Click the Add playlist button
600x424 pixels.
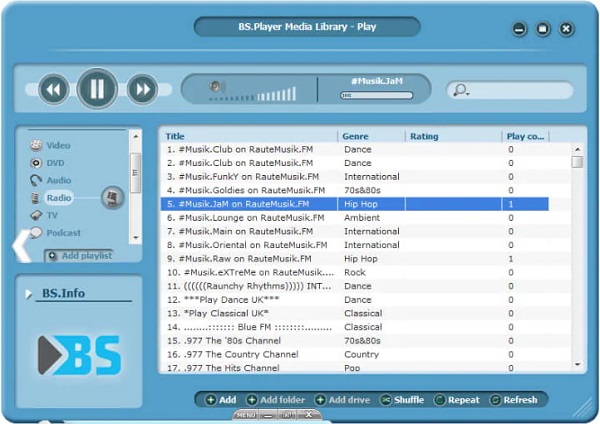click(x=80, y=256)
